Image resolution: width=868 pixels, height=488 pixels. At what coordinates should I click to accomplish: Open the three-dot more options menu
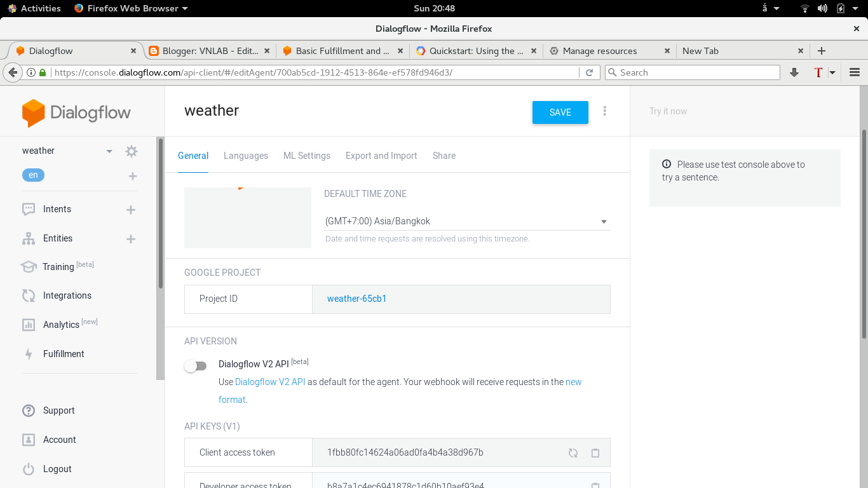(x=604, y=111)
